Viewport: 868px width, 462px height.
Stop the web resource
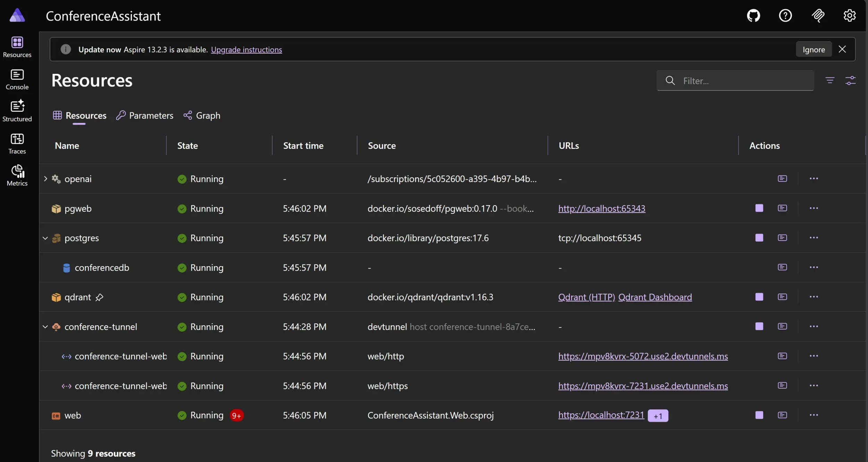pos(759,415)
